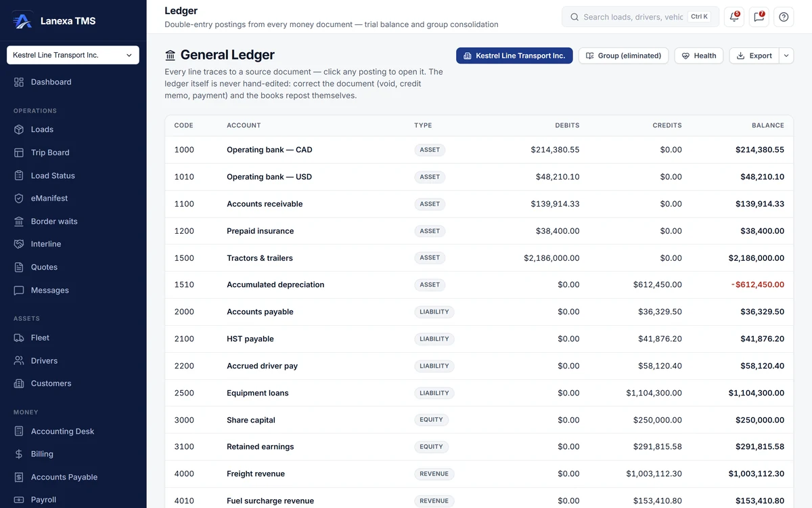Click the DEBITS column header
Screen dimensions: 812x508
pyautogui.click(x=567, y=125)
